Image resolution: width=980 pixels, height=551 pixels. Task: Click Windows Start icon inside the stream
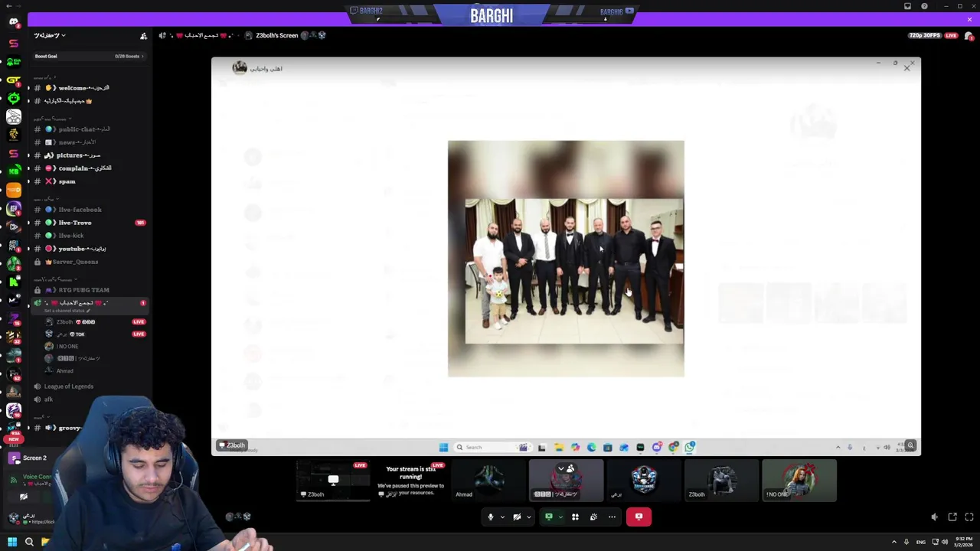click(x=443, y=448)
